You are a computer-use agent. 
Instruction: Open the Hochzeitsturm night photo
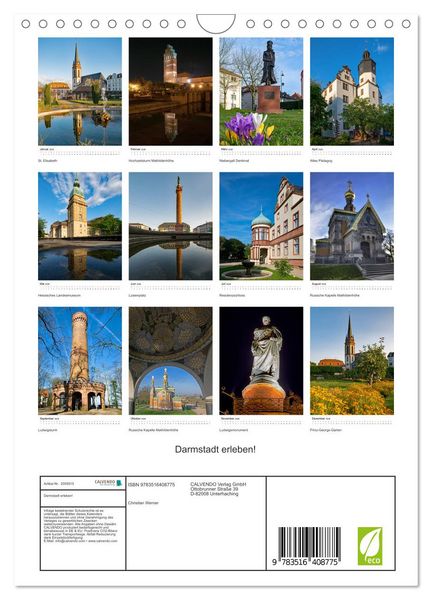click(x=171, y=91)
